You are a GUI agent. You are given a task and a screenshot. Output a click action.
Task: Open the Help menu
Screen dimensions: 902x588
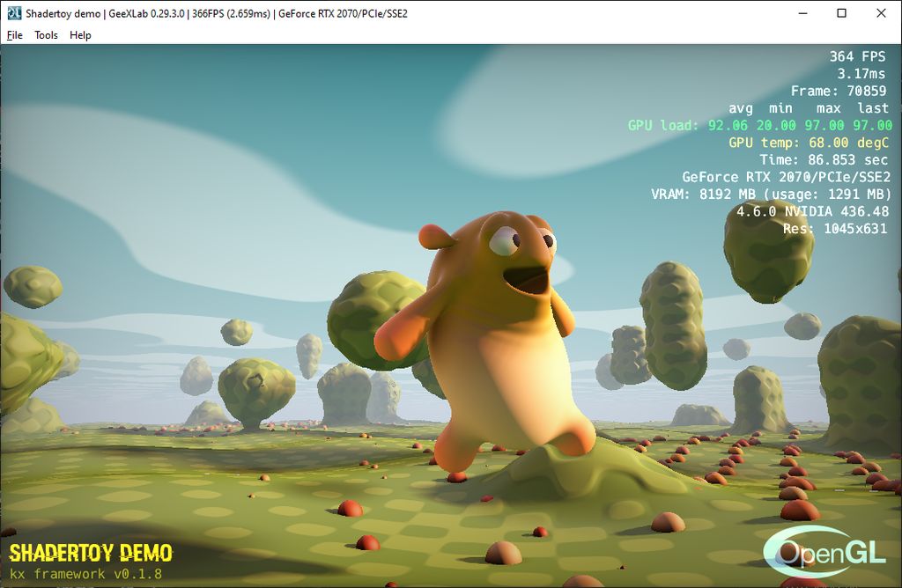(80, 35)
